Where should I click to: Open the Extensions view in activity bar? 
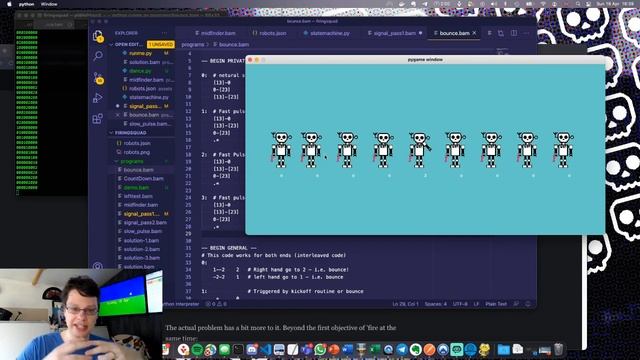point(98,119)
